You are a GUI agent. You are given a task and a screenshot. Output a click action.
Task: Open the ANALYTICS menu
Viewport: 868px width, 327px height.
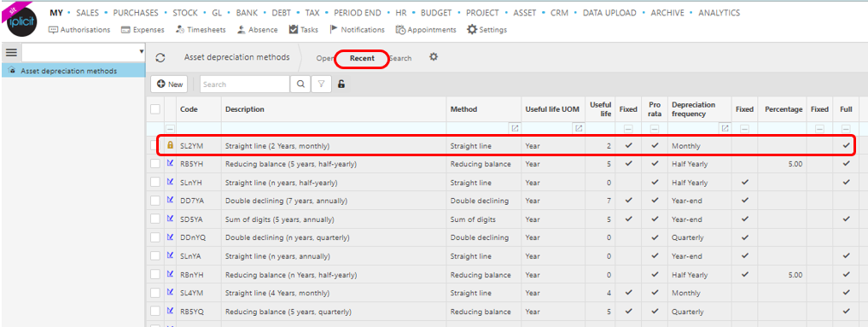pos(719,13)
